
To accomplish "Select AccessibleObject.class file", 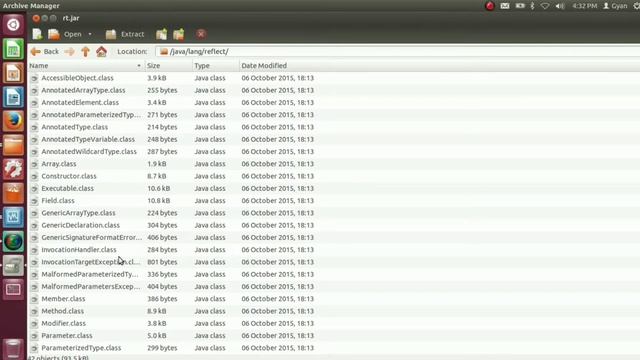I will [x=77, y=78].
